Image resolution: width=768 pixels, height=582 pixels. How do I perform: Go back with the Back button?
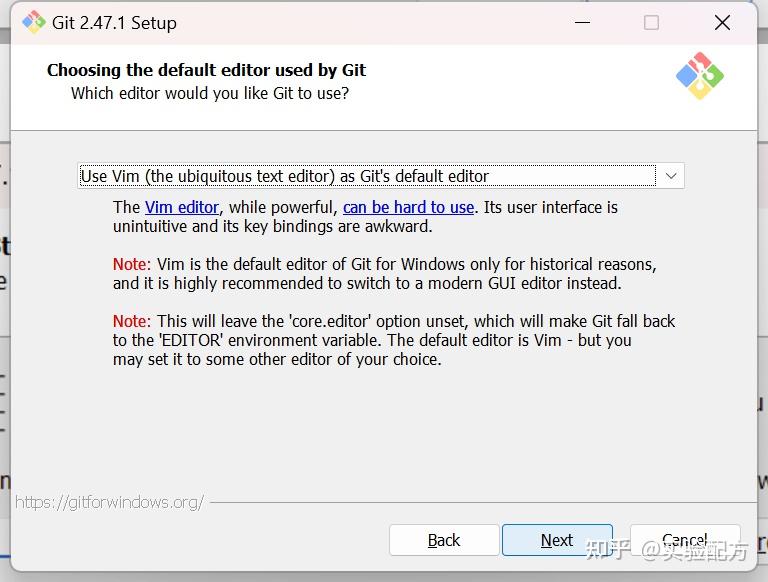tap(444, 540)
